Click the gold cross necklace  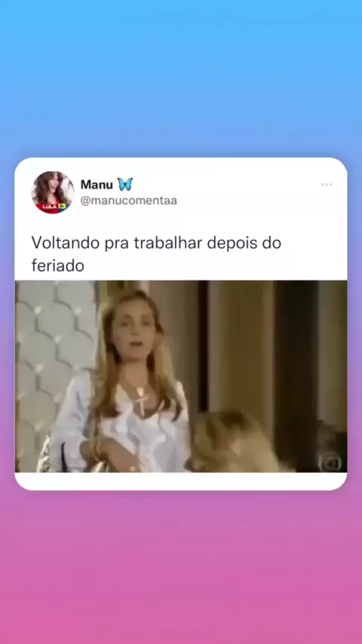pos(142,400)
